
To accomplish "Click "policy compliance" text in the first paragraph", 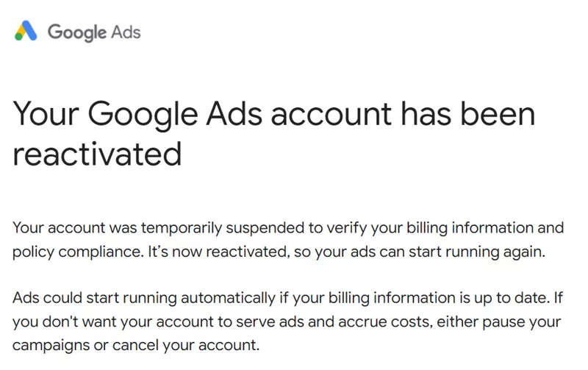I will click(x=78, y=252).
